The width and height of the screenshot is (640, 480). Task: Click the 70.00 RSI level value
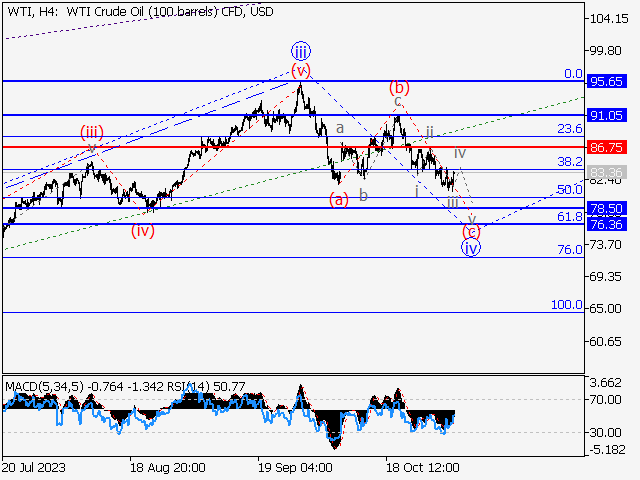point(606,400)
